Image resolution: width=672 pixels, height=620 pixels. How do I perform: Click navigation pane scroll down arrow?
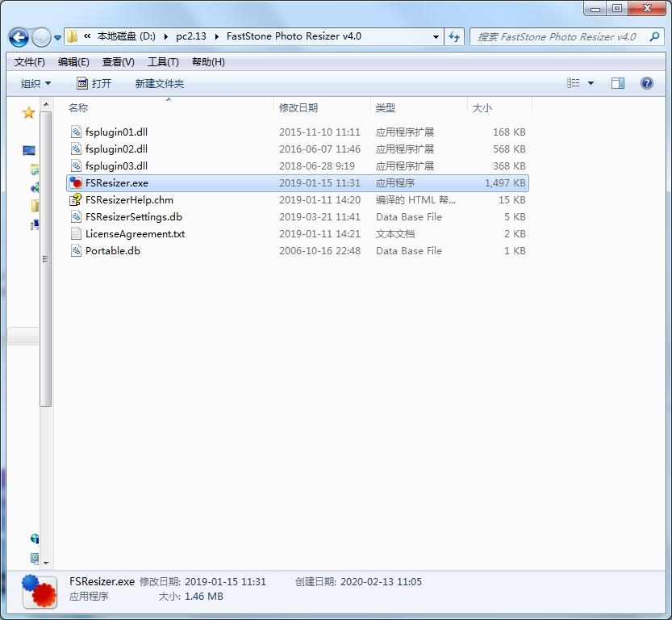[46, 563]
